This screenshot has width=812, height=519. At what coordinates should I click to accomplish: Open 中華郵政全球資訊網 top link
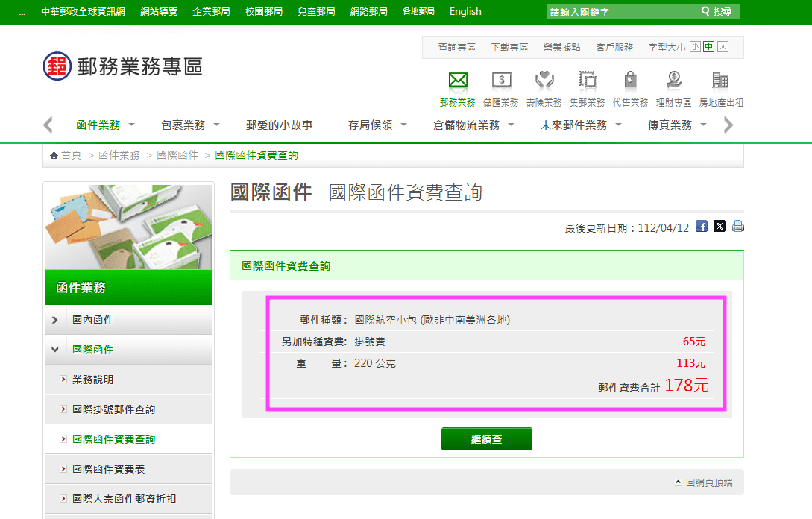pos(83,11)
